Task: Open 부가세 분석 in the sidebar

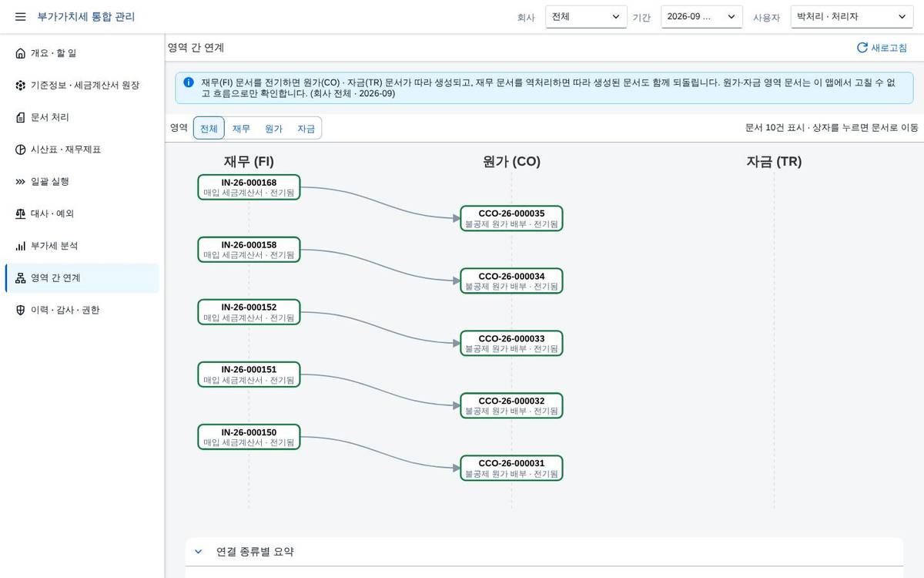Action: point(82,246)
